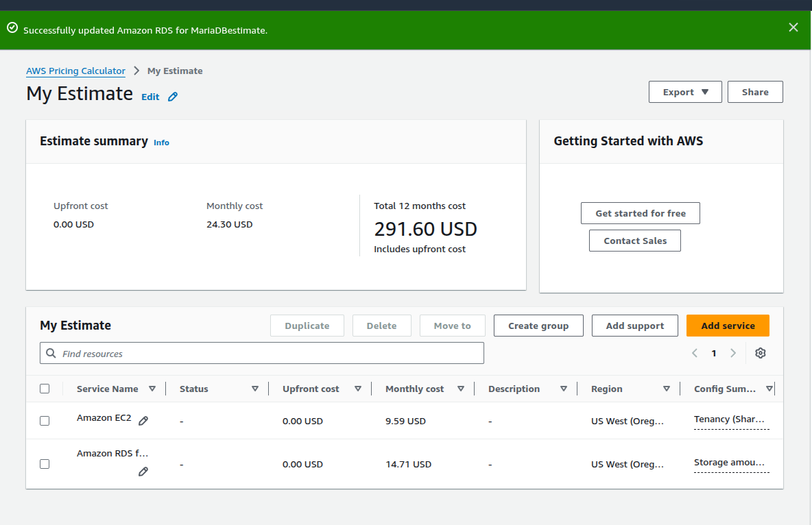This screenshot has height=525, width=812.
Task: Click EC2 row 0.00 USD upfront cost
Action: [x=302, y=421]
